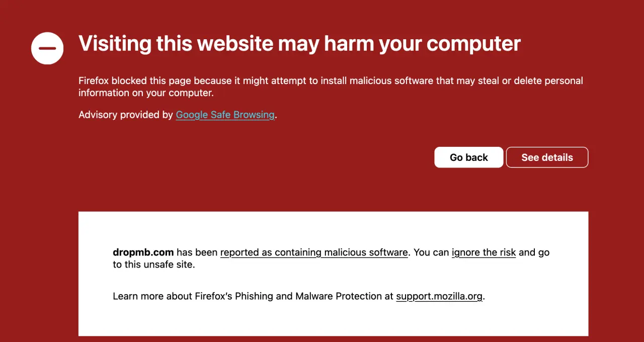Click the 'information on your computer' line

[146, 93]
